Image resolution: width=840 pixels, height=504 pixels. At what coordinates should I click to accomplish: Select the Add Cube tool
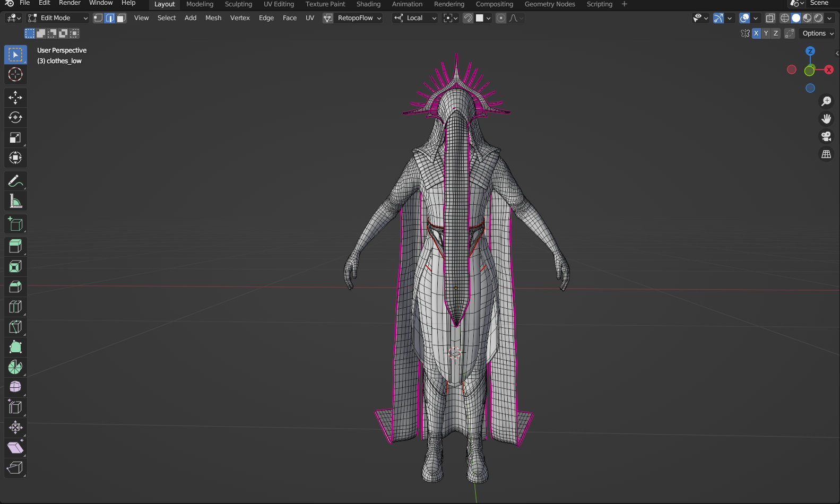pos(15,224)
